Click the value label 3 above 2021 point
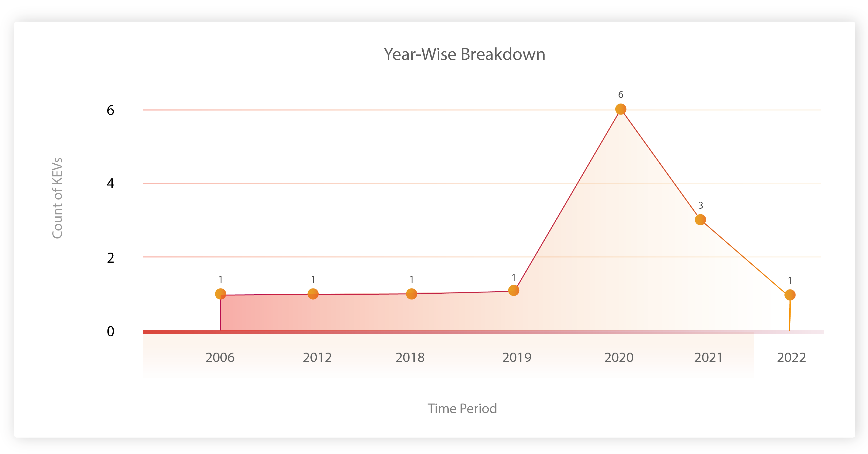The width and height of the screenshot is (868, 454). [700, 205]
